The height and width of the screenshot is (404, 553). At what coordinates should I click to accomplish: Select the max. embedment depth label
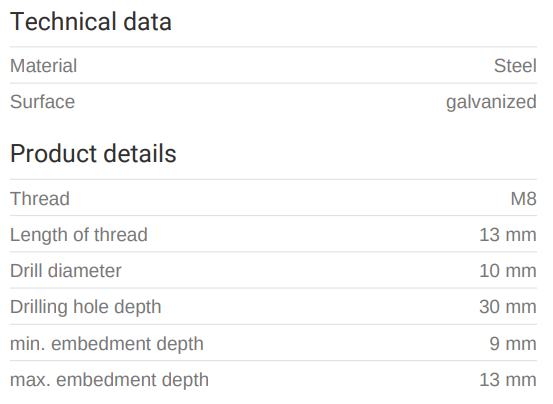click(109, 380)
